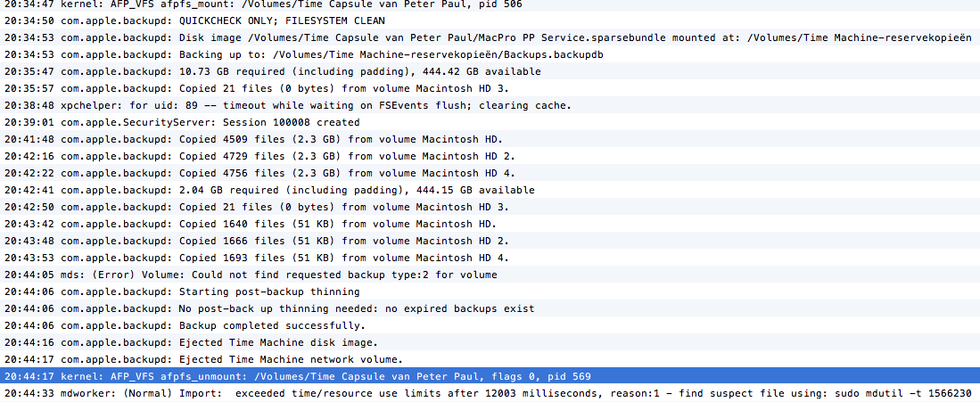This screenshot has width=980, height=402.
Task: Select the mdworker exceeded time/resource limits line
Action: click(x=490, y=392)
